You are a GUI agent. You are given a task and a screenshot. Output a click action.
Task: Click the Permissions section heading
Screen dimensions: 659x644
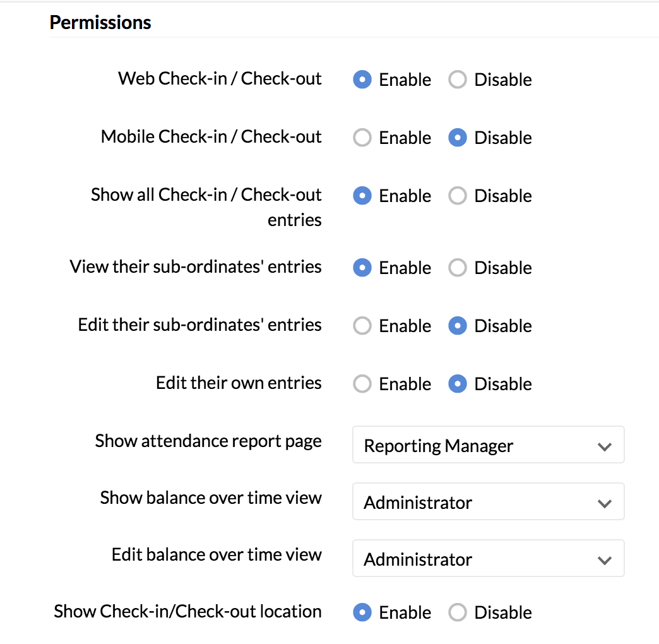[x=100, y=23]
